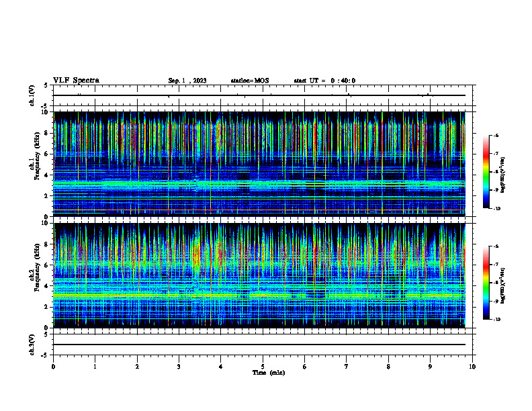This screenshot has height=411, width=532.
Task: Select the "Sep. 1 , 2023" date label
Action: pyautogui.click(x=187, y=81)
